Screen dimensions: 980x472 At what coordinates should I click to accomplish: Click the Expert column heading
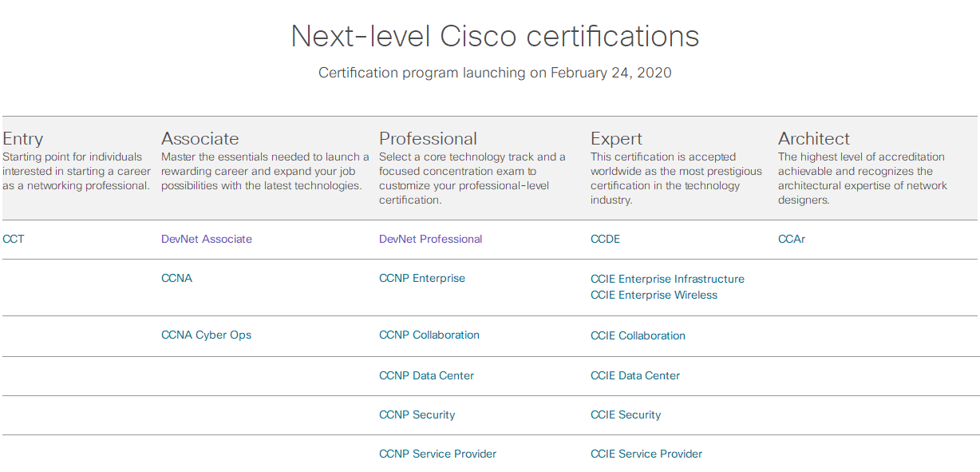(616, 138)
